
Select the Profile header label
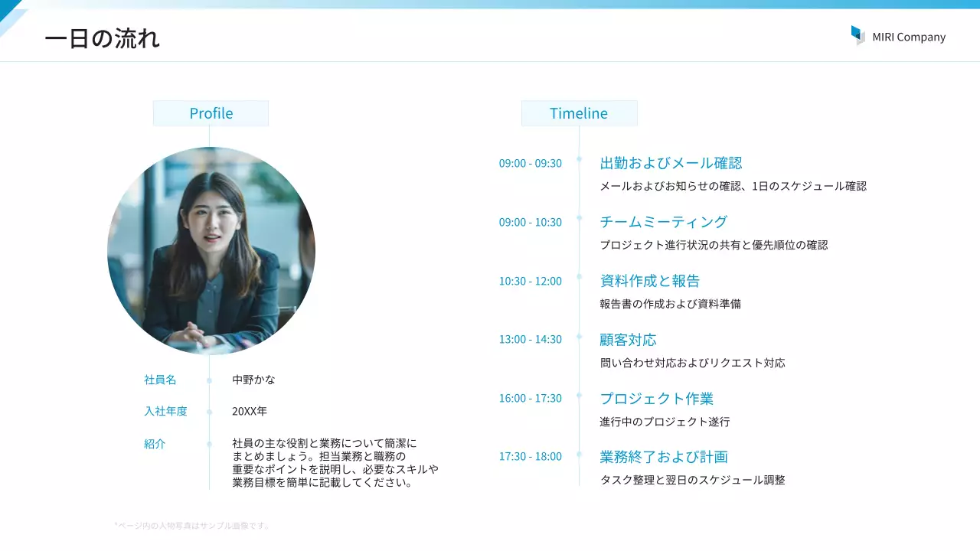(211, 113)
